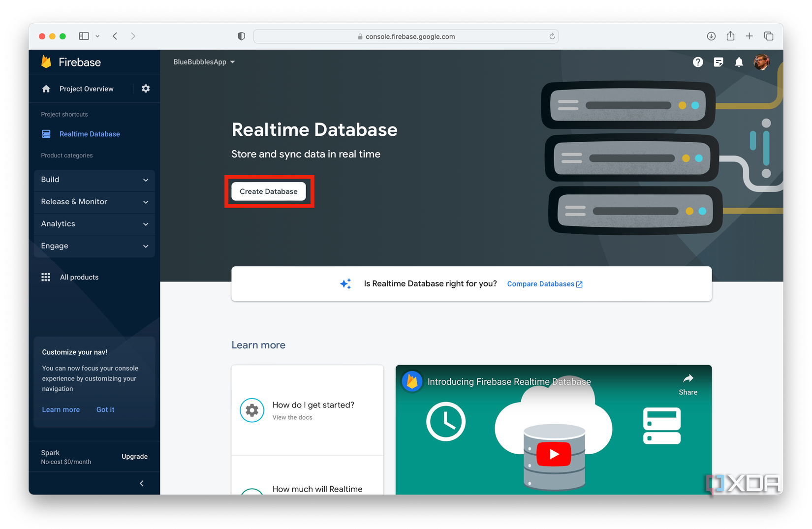Click the Safari share icon
Image resolution: width=812 pixels, height=529 pixels.
[730, 36]
